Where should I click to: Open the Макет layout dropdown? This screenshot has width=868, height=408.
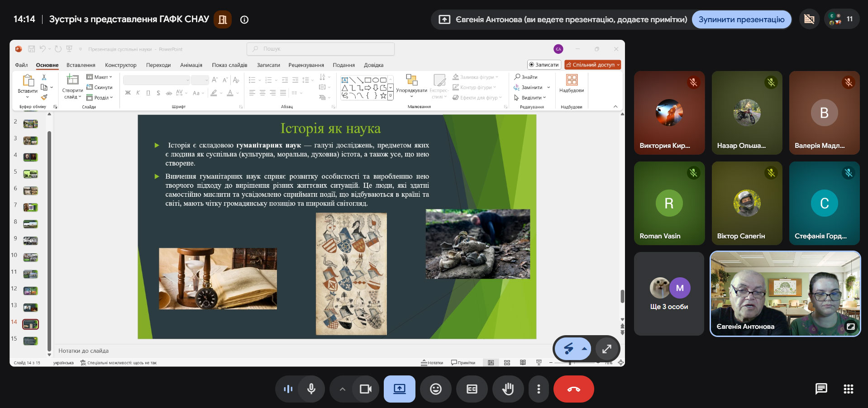[x=100, y=77]
